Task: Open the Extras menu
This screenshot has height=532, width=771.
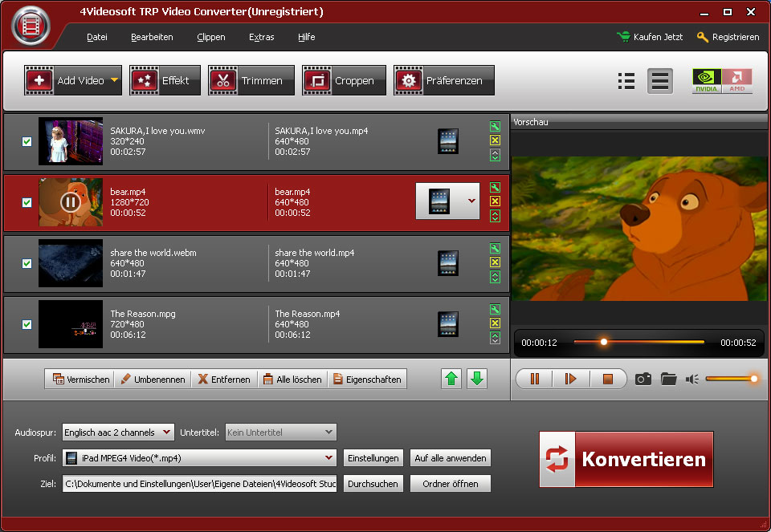Action: (x=261, y=37)
